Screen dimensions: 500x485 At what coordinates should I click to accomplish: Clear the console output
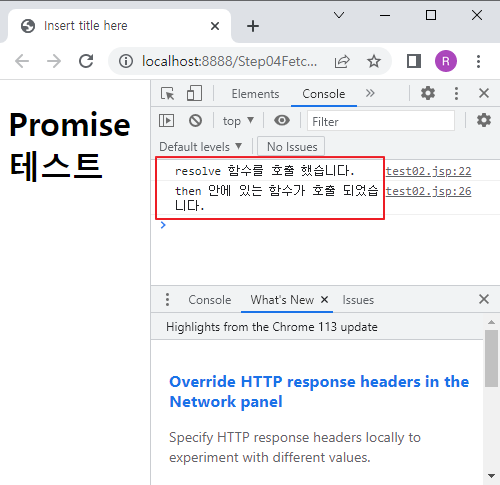[x=195, y=120]
